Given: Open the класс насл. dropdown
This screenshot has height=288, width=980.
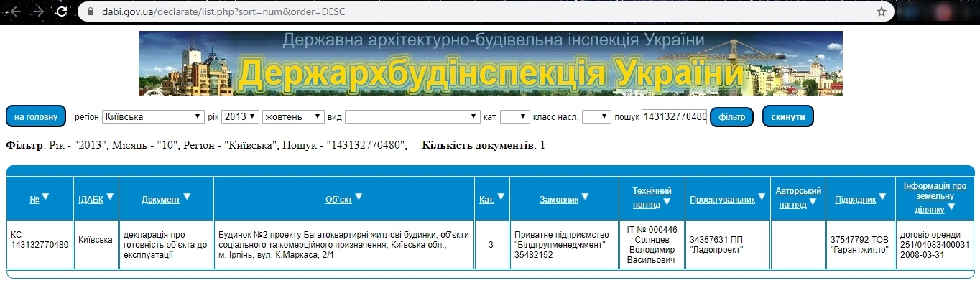Looking at the screenshot, I should click(596, 116).
